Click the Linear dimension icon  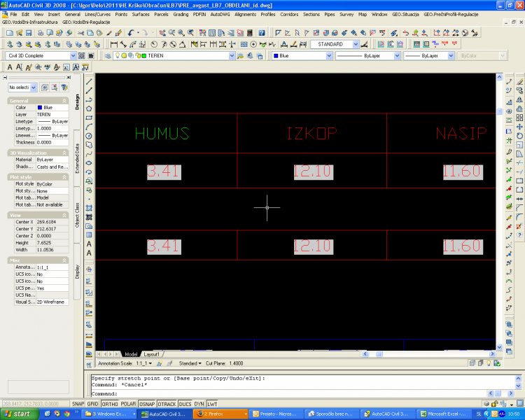(114, 44)
